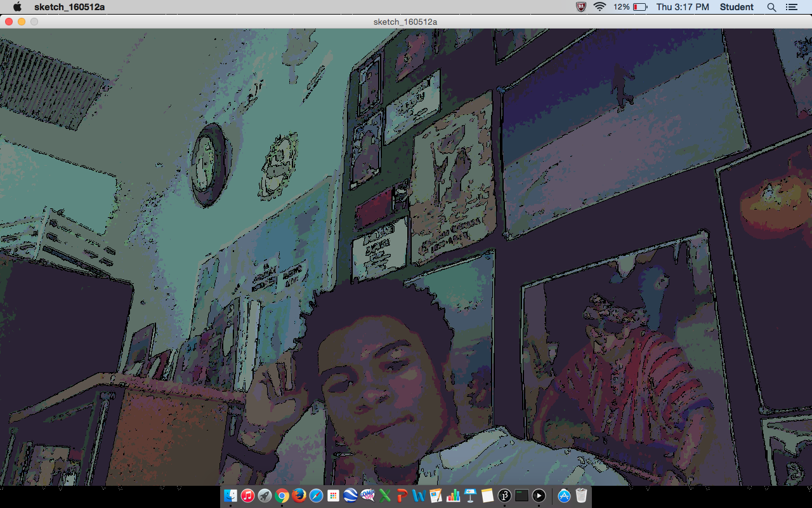The height and width of the screenshot is (508, 812).
Task: Click the Keynote podium icon
Action: coord(471,496)
